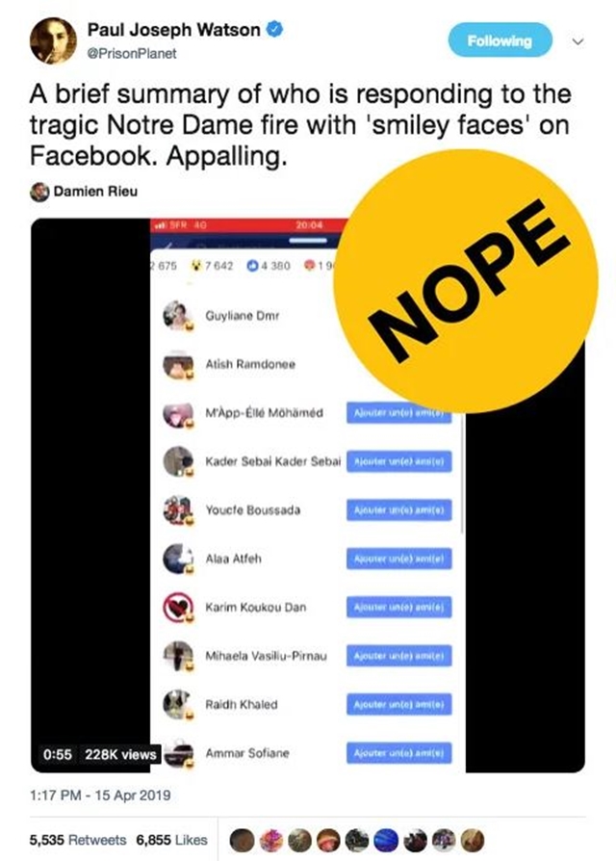This screenshot has height=861, width=616.
Task: Click the first liker avatar thumbnail
Action: [x=242, y=841]
